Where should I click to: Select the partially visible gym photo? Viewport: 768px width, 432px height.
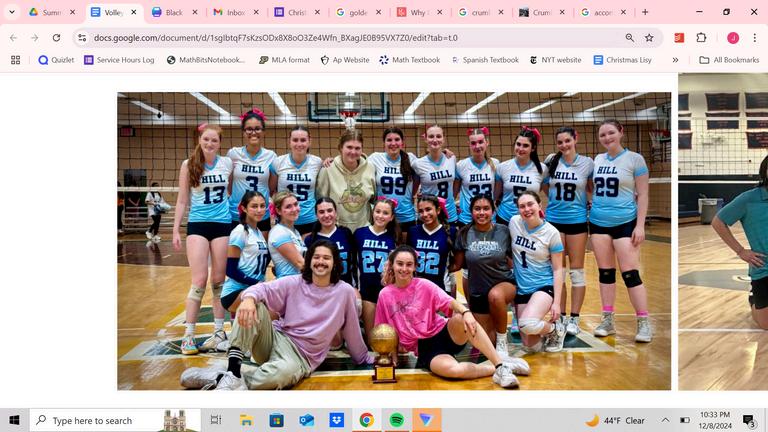(x=723, y=231)
